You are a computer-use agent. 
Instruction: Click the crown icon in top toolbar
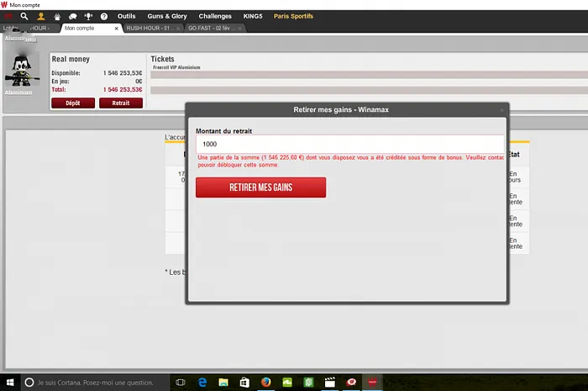coord(56,16)
